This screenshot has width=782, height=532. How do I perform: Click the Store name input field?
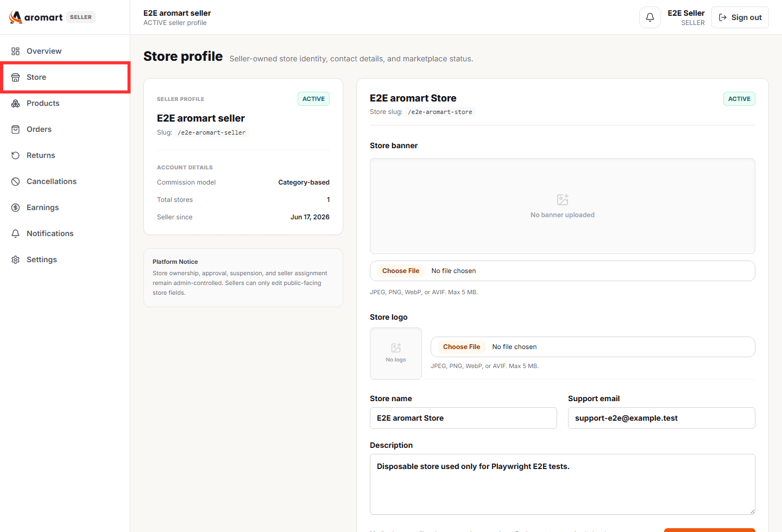coord(463,418)
